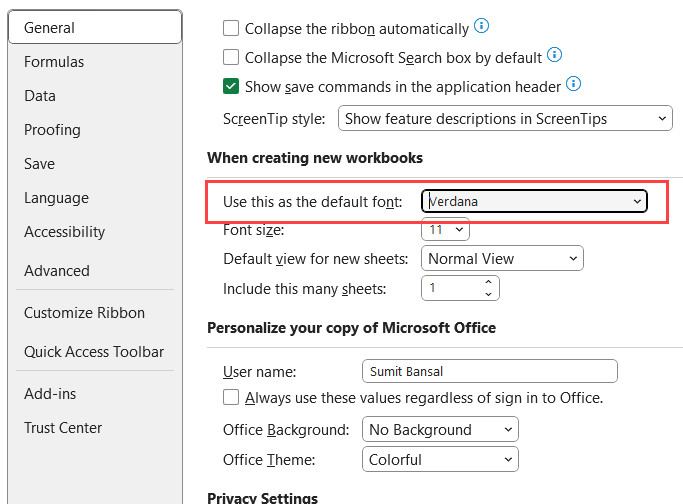Click the User name text field

click(x=489, y=372)
